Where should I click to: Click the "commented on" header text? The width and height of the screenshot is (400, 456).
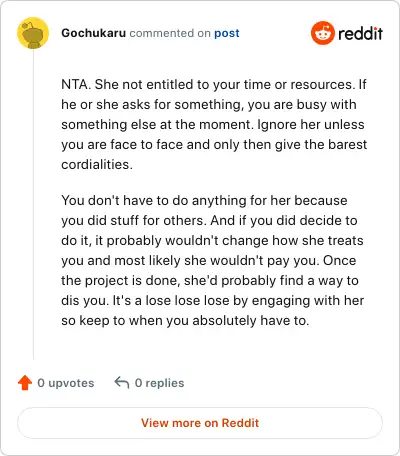coord(170,33)
